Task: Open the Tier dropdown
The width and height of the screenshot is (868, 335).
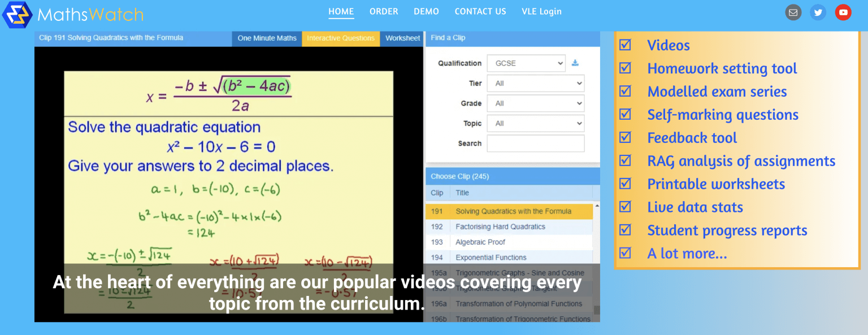Action: point(536,83)
